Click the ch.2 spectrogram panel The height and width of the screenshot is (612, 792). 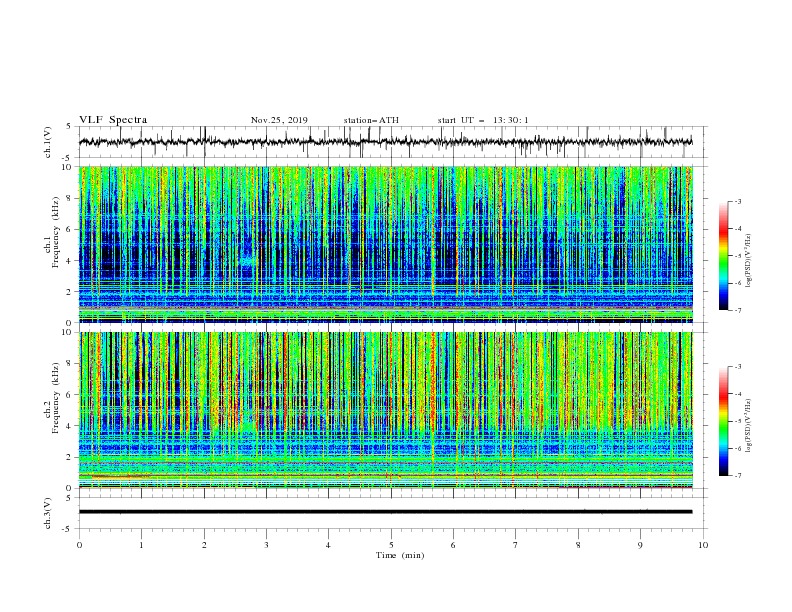(x=385, y=410)
